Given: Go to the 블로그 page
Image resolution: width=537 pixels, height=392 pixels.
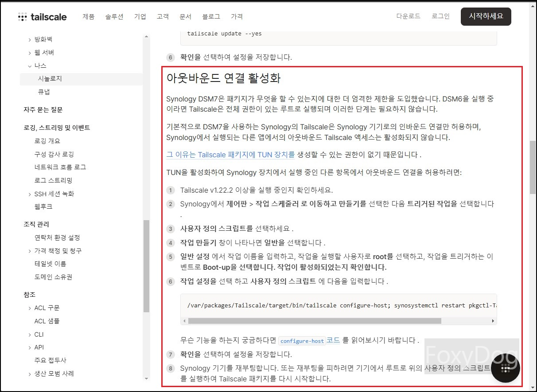Looking at the screenshot, I should pos(211,16).
